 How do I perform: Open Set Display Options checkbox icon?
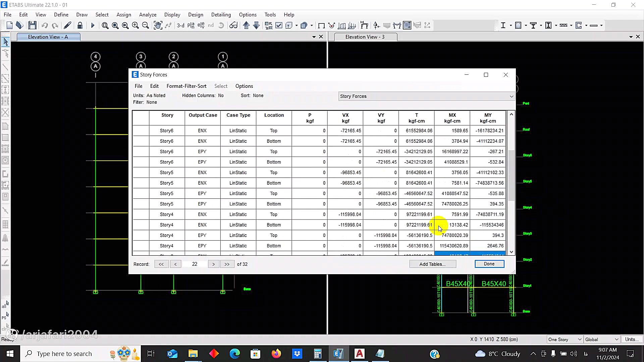click(x=279, y=25)
